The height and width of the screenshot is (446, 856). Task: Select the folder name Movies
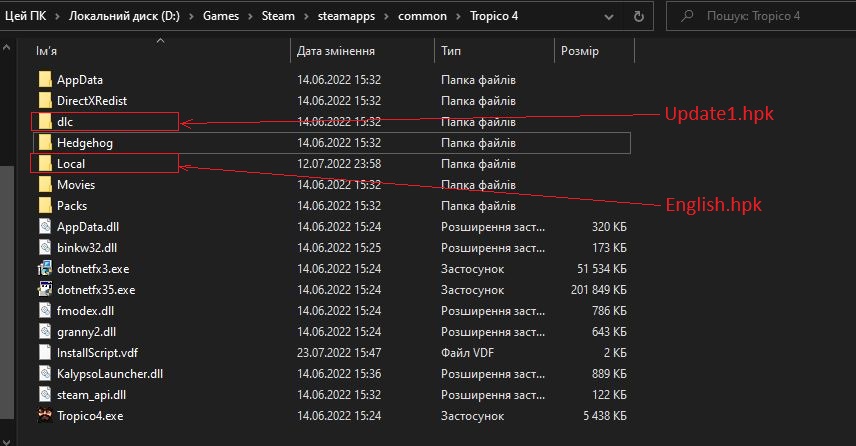(x=76, y=185)
